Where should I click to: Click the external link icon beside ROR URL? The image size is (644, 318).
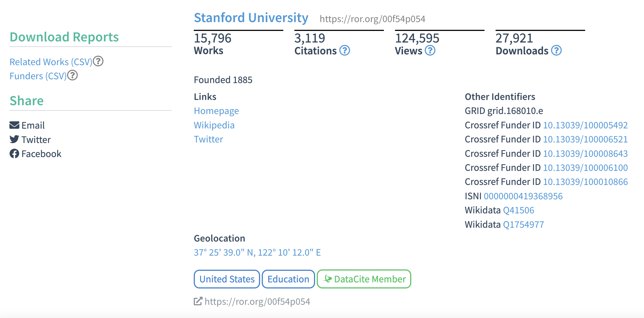point(198,301)
